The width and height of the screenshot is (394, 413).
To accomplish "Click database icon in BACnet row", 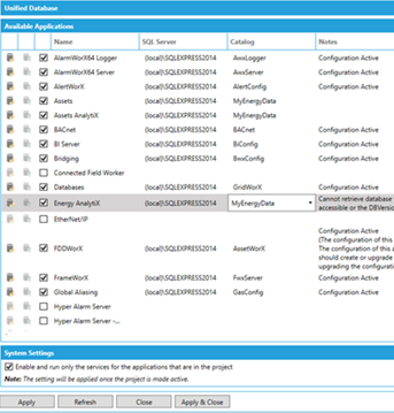I will [10, 130].
